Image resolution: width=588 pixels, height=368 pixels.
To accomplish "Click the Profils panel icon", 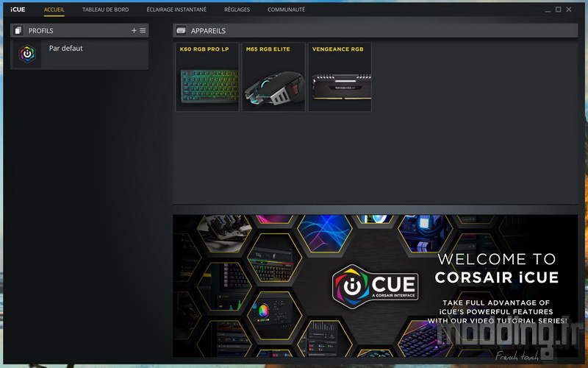I will [18, 30].
